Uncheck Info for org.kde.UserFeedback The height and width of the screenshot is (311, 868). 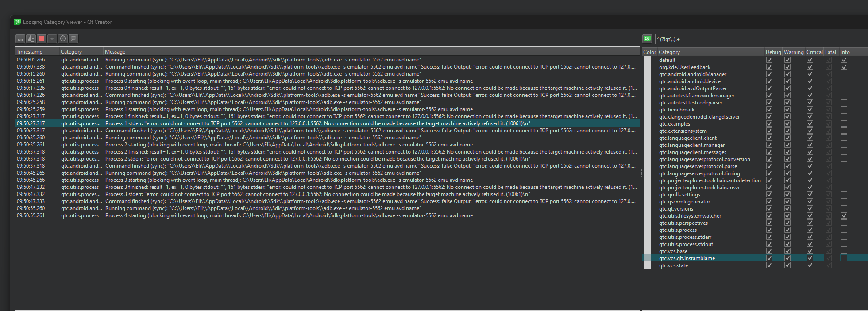pyautogui.click(x=844, y=67)
